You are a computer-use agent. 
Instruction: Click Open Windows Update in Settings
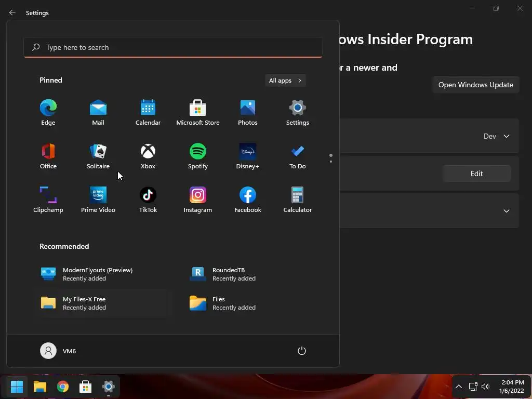click(476, 85)
